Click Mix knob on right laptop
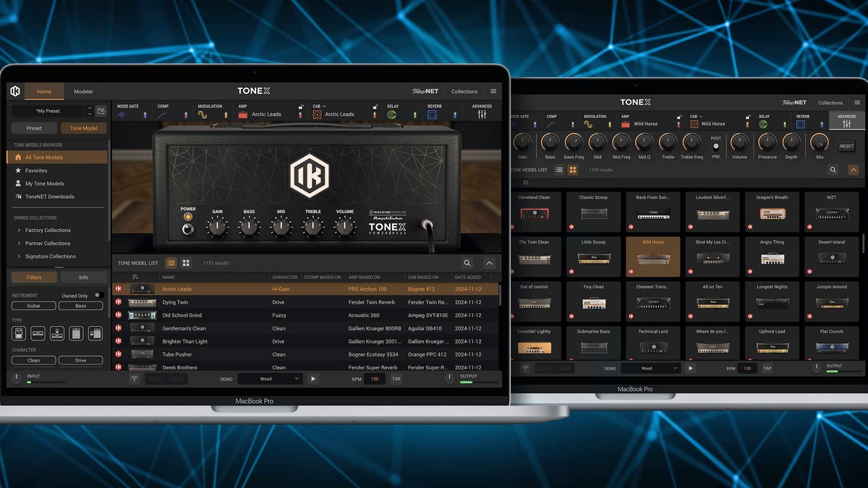 pyautogui.click(x=820, y=142)
